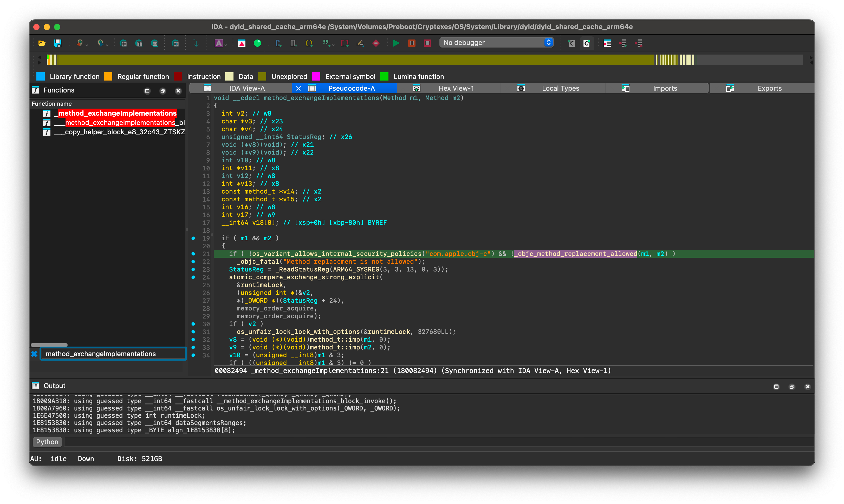Screen dimensions: 844x504
Task: Click the function filter search field
Action: click(x=113, y=354)
